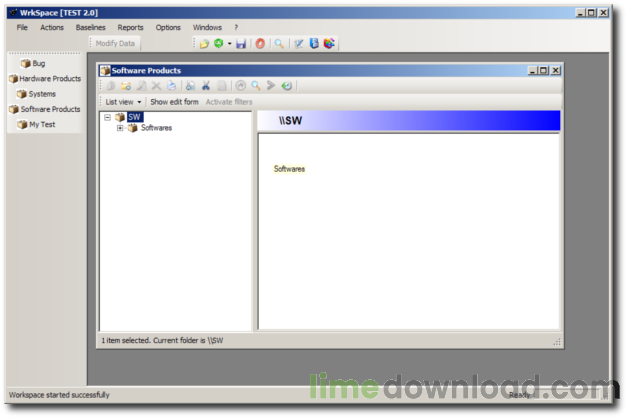Open the Baselines menu
The image size is (627, 418).
90,27
